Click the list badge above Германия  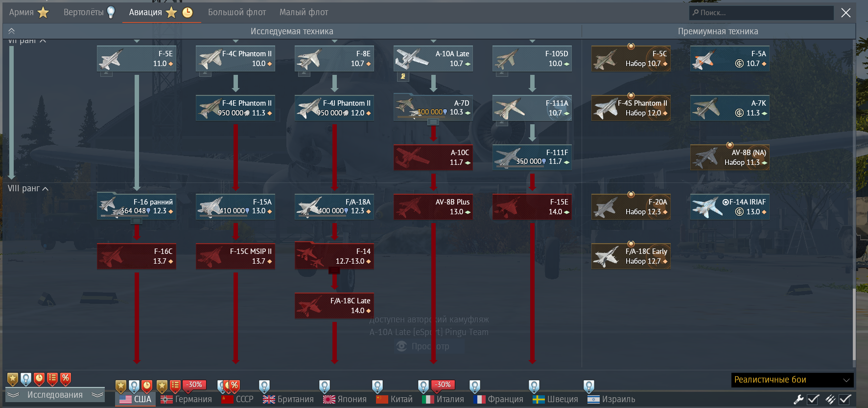pyautogui.click(x=175, y=386)
